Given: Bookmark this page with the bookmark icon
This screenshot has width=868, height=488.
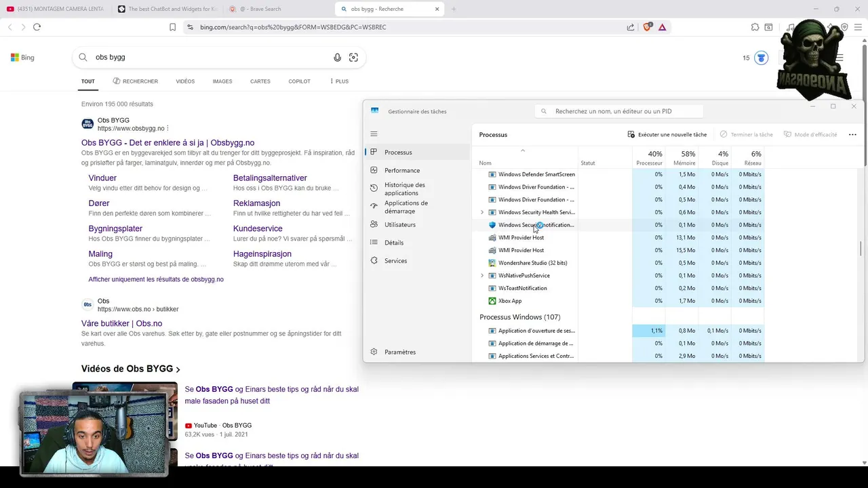Looking at the screenshot, I should tap(173, 27).
